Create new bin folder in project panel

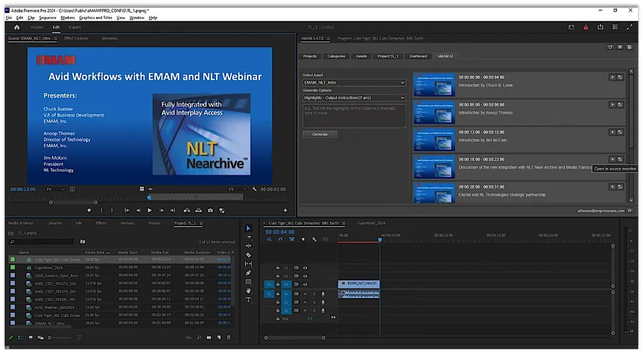pos(209,337)
